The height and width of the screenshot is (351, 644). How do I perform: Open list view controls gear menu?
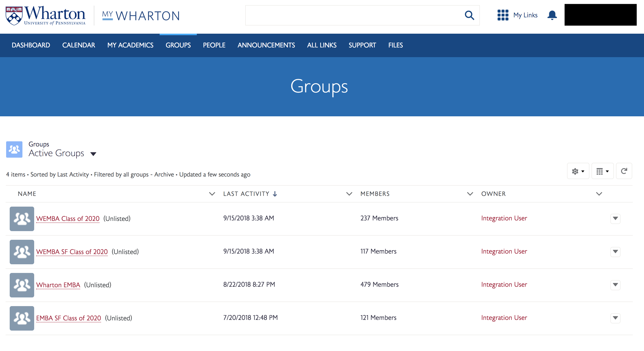[x=578, y=171]
